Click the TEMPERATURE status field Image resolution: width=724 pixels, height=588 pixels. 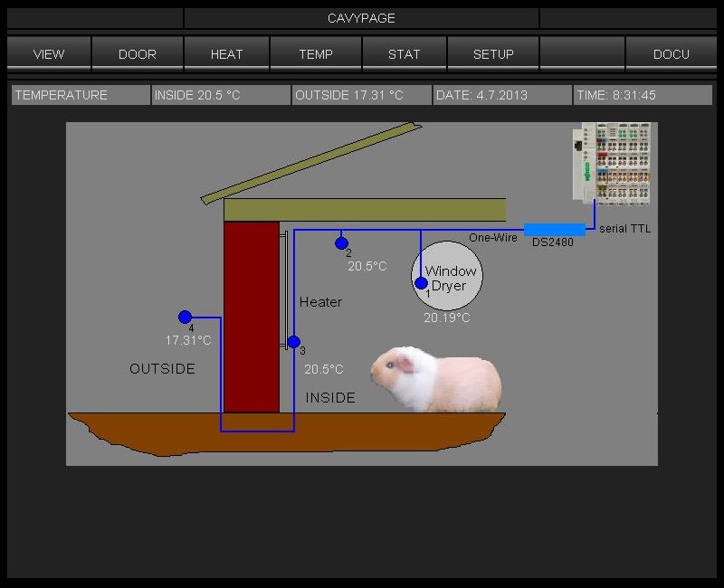81,95
